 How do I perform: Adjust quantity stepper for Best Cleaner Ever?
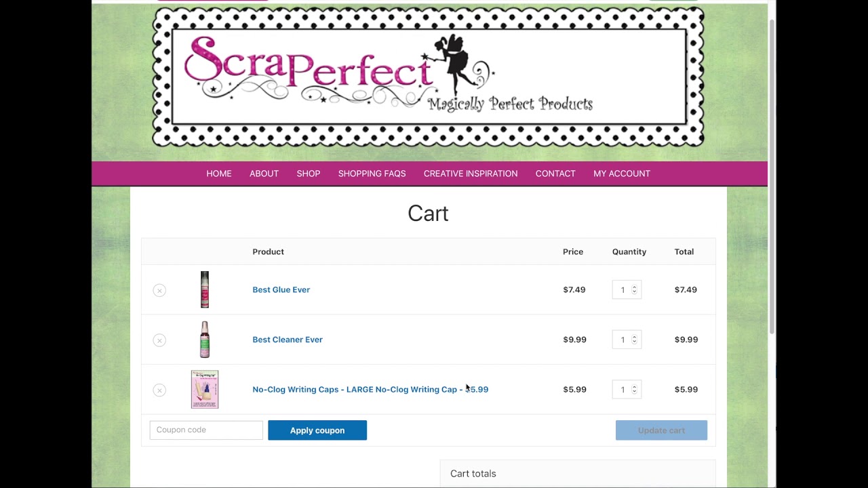(635, 340)
